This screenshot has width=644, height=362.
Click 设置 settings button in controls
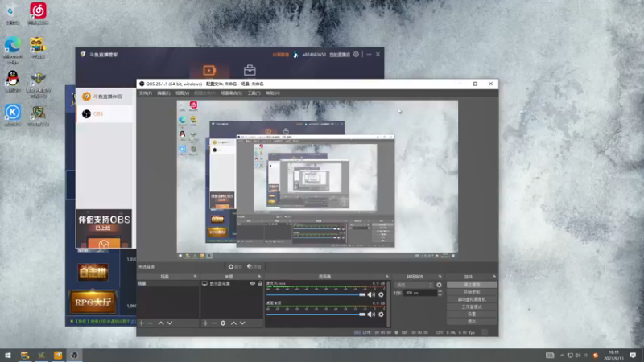click(472, 315)
